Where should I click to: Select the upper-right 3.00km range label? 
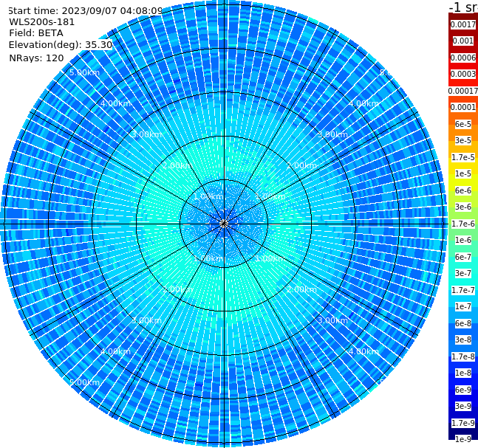(333, 134)
